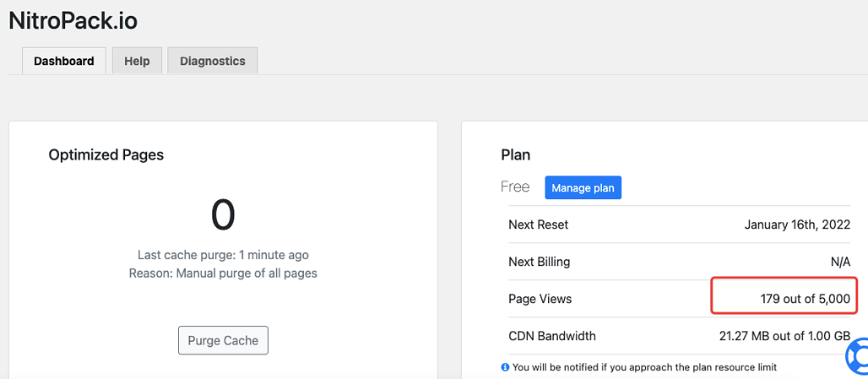Open the help lifebuoy chat icon
This screenshot has height=379, width=868.
pos(860,355)
